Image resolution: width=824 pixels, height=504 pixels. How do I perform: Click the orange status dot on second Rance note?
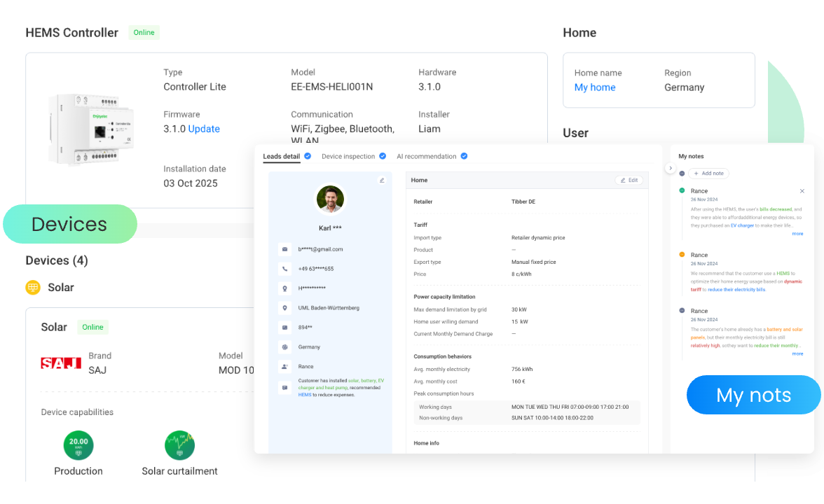(x=682, y=255)
